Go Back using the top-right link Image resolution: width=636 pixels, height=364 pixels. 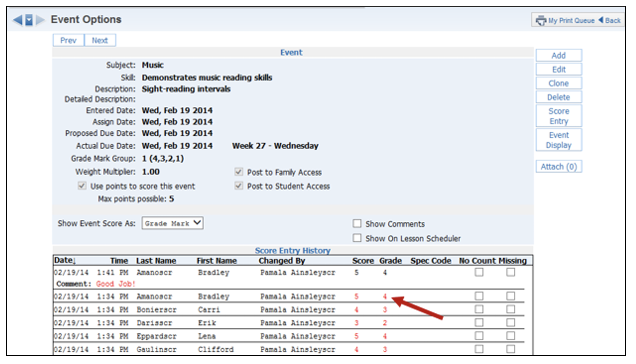[x=610, y=21]
